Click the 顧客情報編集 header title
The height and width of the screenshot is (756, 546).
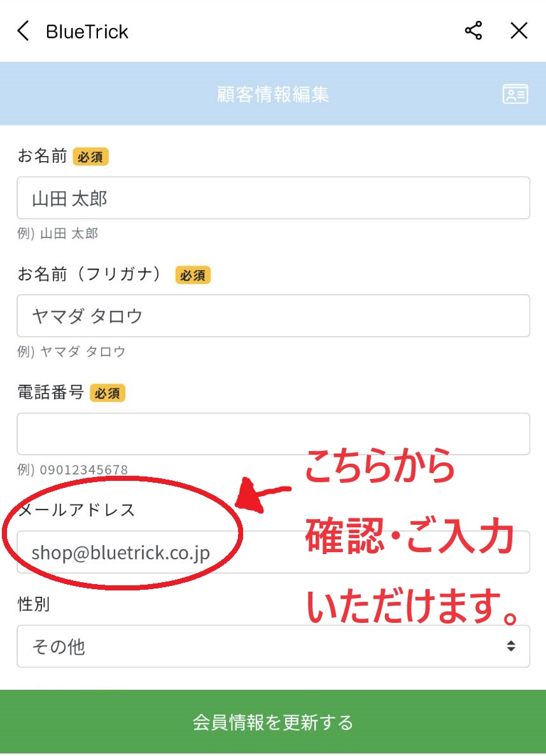coord(273,94)
